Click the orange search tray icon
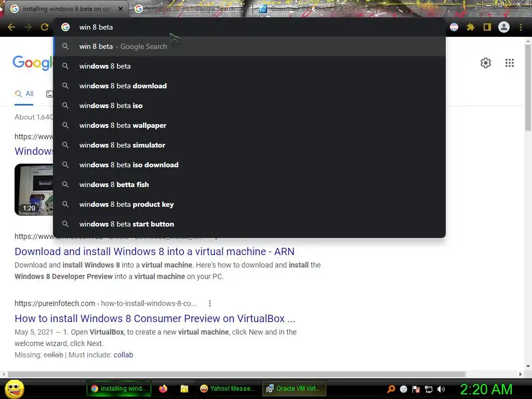 tap(391, 389)
